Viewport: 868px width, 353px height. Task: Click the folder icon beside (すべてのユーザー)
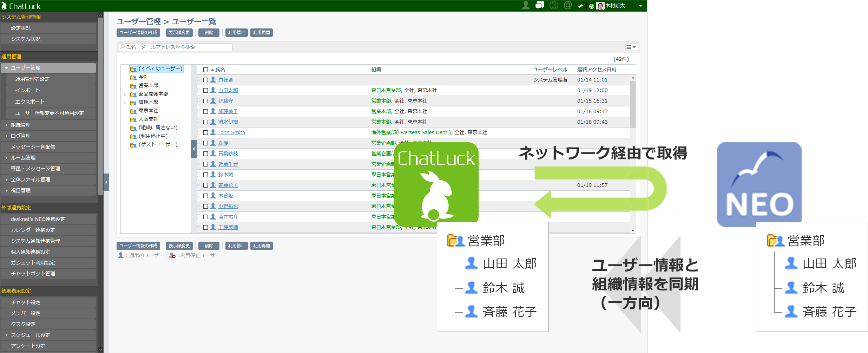tap(134, 69)
